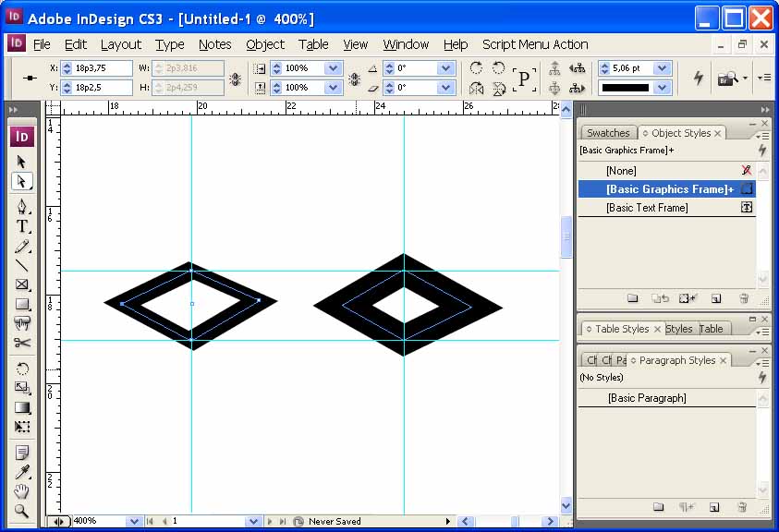The height and width of the screenshot is (532, 779).
Task: Select [Basic Text Frame] object style
Action: (x=666, y=208)
